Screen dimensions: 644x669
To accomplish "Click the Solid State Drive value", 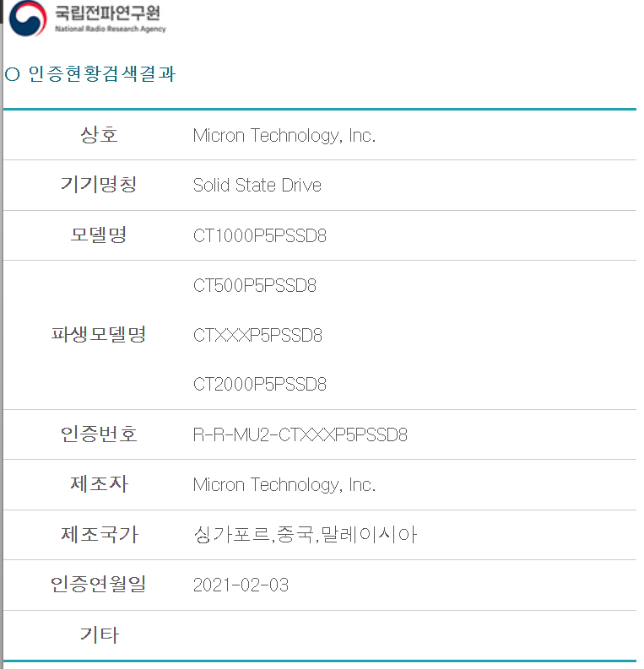I will pyautogui.click(x=257, y=186).
